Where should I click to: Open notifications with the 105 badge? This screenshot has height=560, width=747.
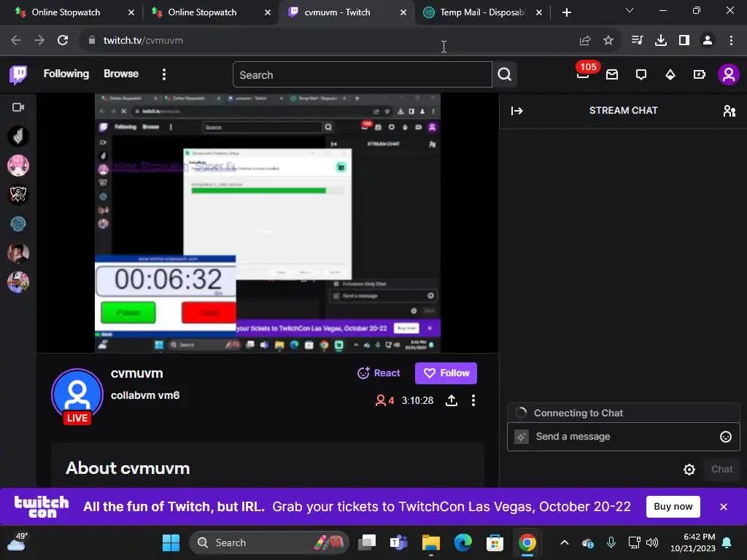tap(583, 74)
